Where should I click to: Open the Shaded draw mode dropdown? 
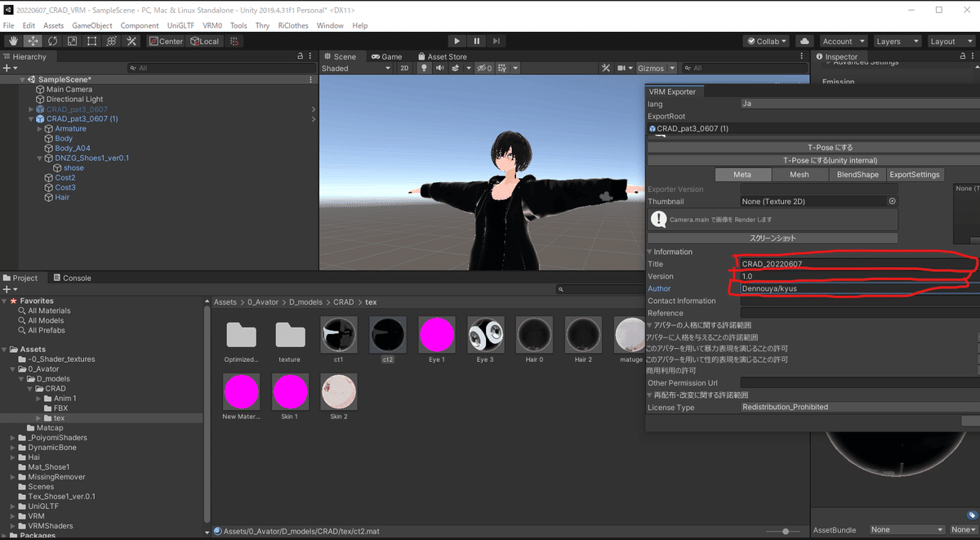coord(356,69)
